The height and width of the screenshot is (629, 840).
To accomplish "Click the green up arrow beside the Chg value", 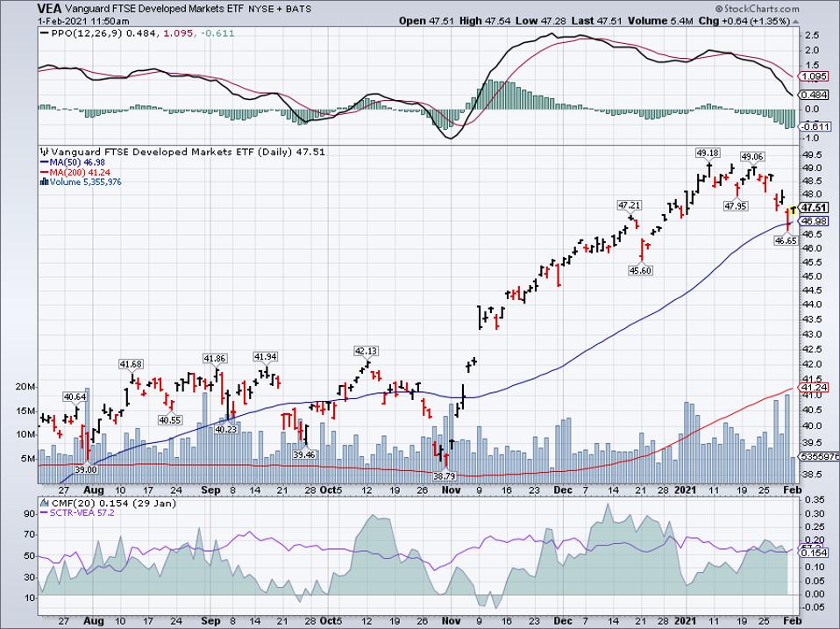I will pos(794,21).
